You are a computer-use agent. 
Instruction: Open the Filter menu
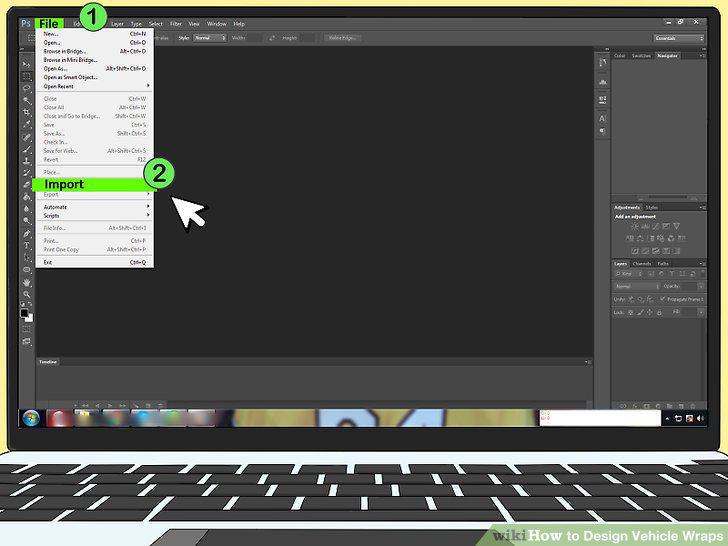(x=176, y=24)
